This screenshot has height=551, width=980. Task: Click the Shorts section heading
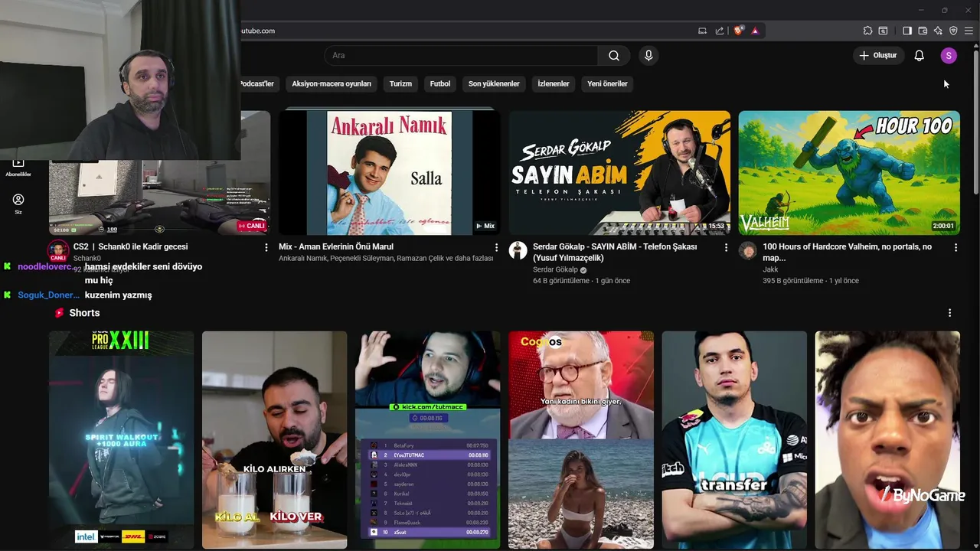coord(84,313)
